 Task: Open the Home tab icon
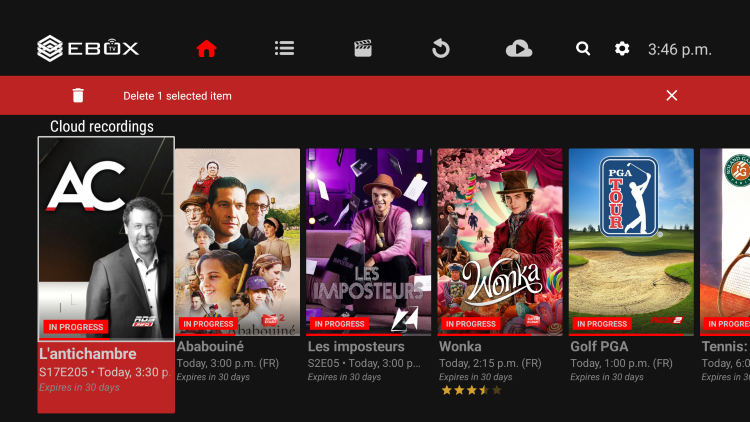206,48
